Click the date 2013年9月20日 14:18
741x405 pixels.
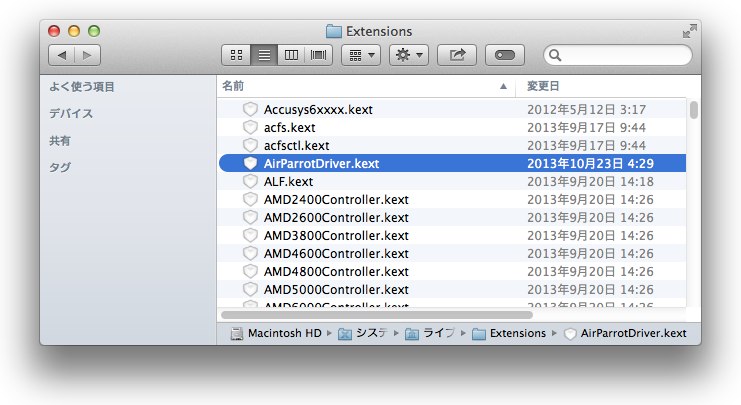pos(590,181)
